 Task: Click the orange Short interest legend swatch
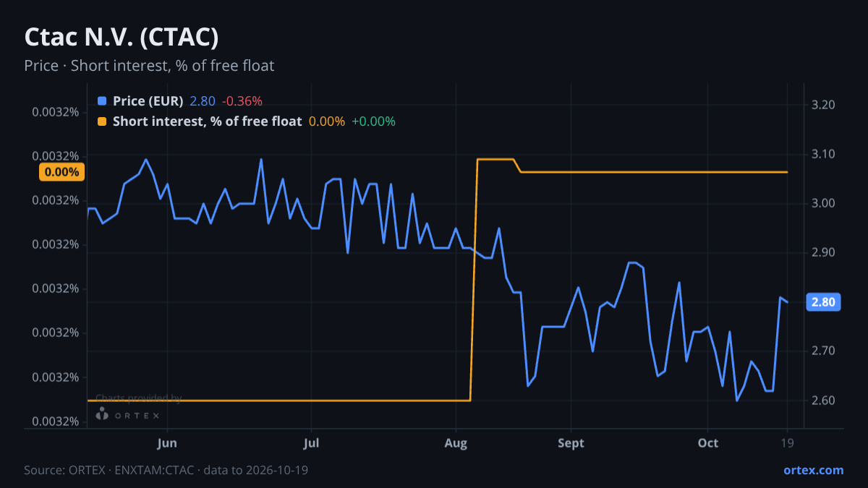pyautogui.click(x=102, y=121)
